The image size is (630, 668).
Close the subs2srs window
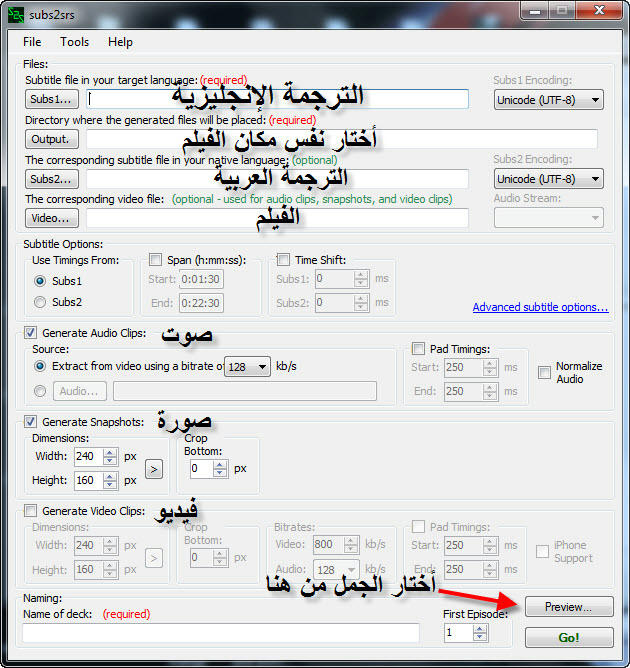[x=599, y=11]
